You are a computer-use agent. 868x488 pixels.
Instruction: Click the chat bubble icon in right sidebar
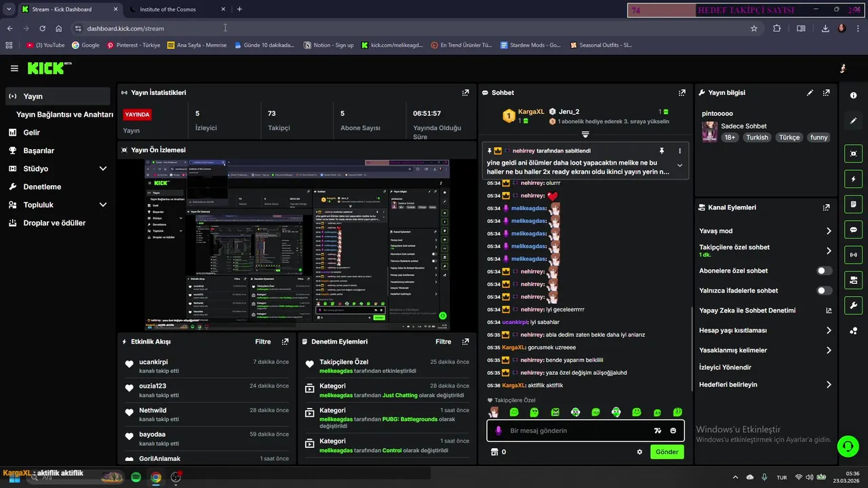853,230
